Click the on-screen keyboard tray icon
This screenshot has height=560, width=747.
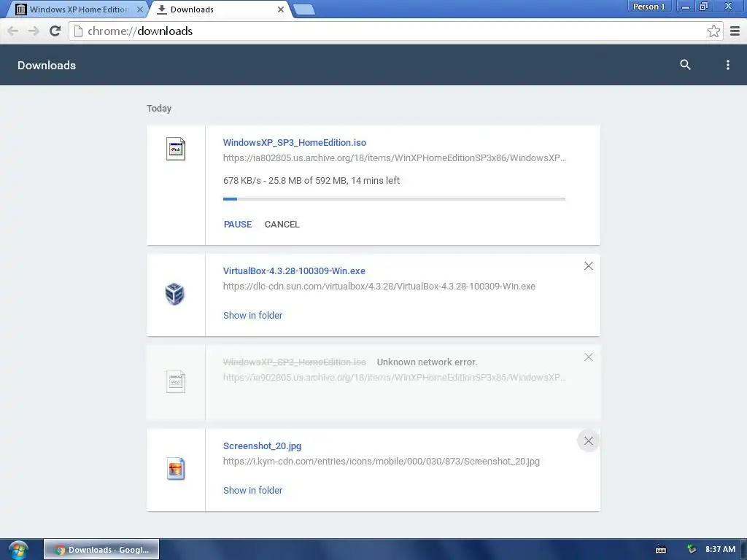tap(661, 550)
